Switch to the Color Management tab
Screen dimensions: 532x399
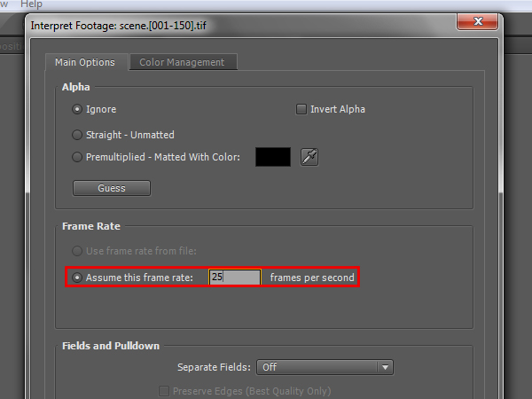(x=184, y=62)
